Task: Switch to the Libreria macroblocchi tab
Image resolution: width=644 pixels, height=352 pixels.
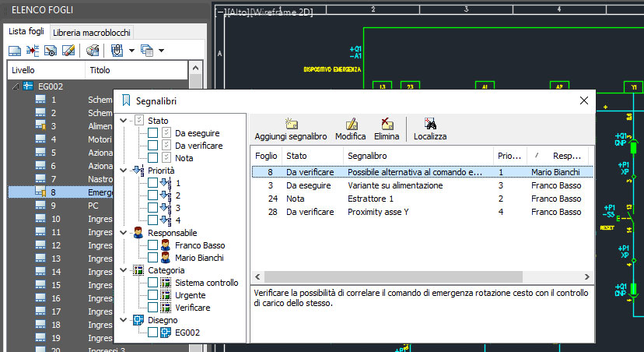Action: [92, 33]
